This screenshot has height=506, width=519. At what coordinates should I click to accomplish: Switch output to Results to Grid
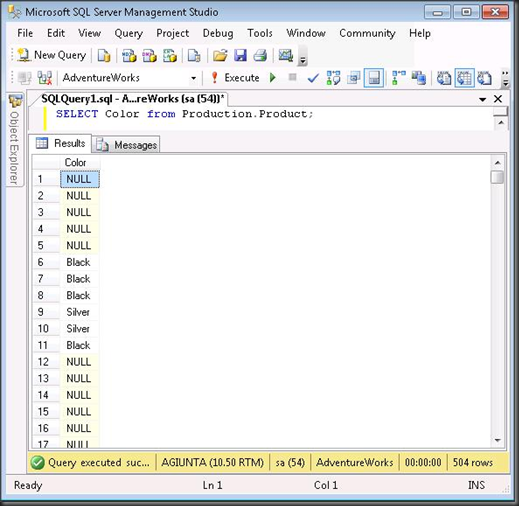464,78
